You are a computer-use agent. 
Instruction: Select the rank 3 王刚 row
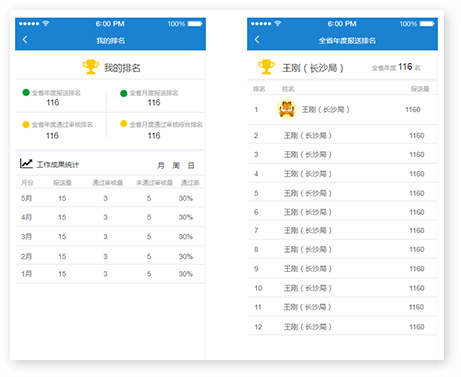343,154
